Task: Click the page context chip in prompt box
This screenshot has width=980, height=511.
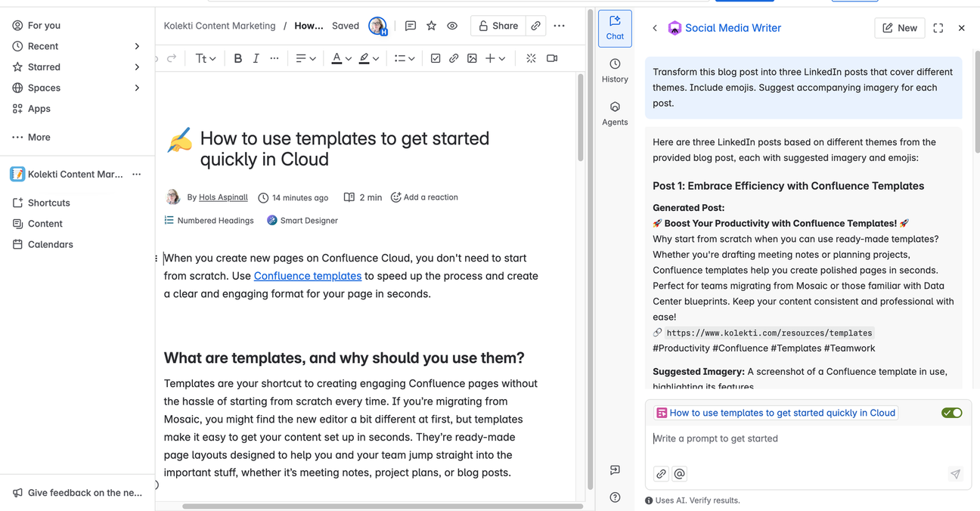Action: (776, 413)
